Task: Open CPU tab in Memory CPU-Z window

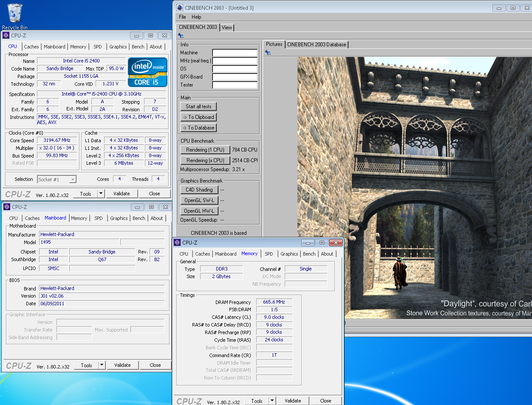Action: coord(184,254)
